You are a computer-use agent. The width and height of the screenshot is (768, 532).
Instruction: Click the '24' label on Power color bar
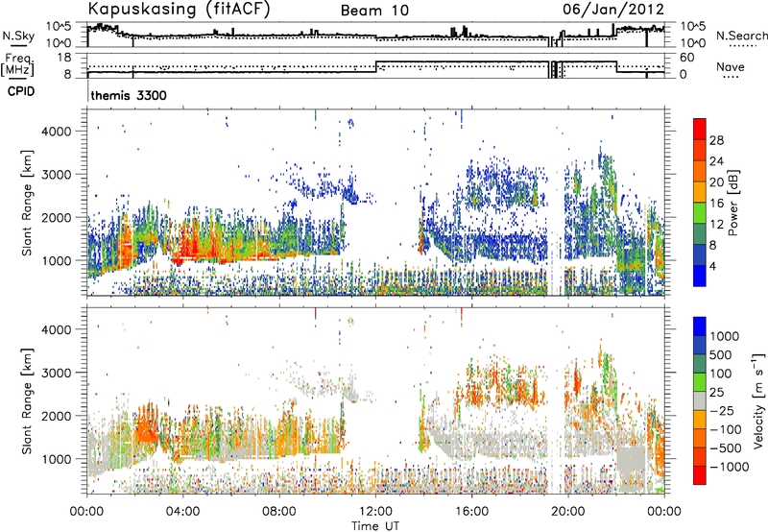(x=716, y=161)
